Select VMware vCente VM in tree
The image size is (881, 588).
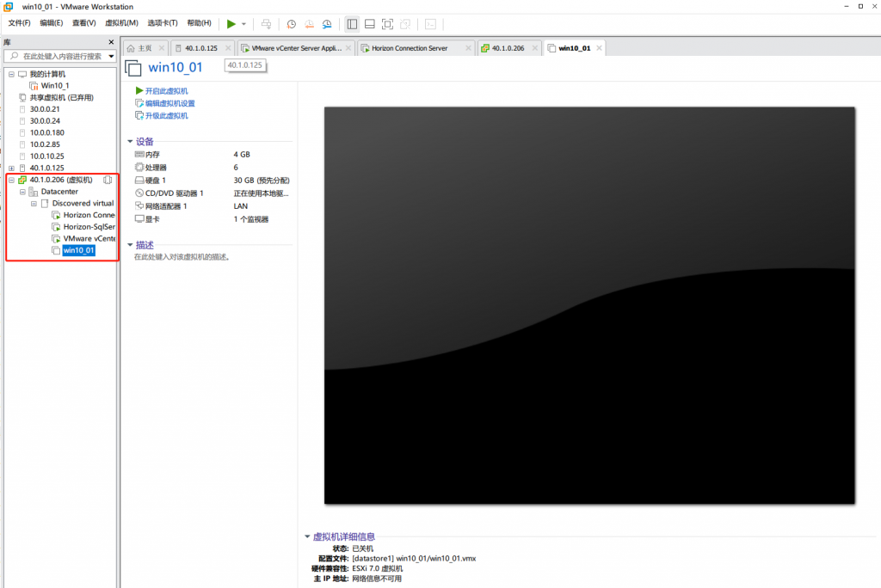pyautogui.click(x=89, y=239)
